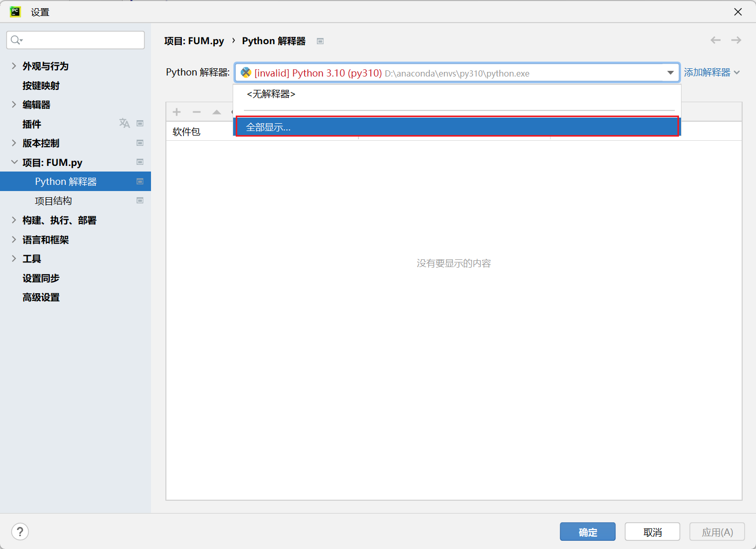Screen dimensions: 756x549
Task: Click the interpreter Python icon in combo box
Action: coord(246,73)
